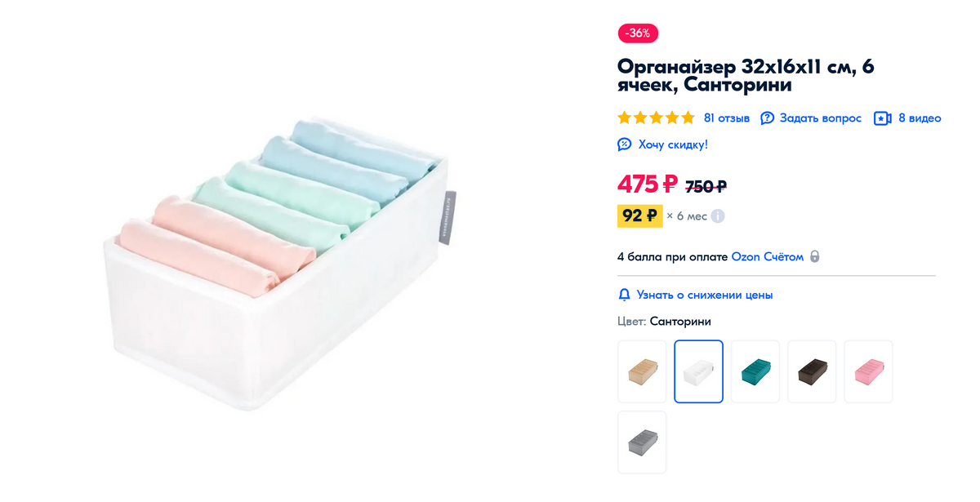Screen dimensions: 980x502
Task: Select the teal organizer color option
Action: pyautogui.click(x=755, y=371)
